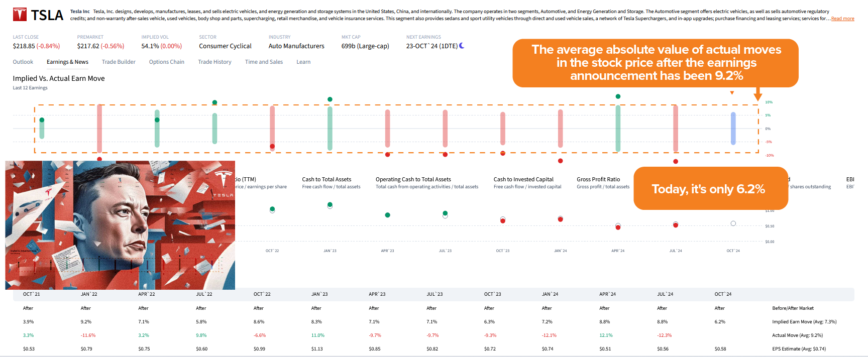Viewport: 868px width, 357px height.
Task: Click the moon icon beside next earnings date
Action: 462,46
